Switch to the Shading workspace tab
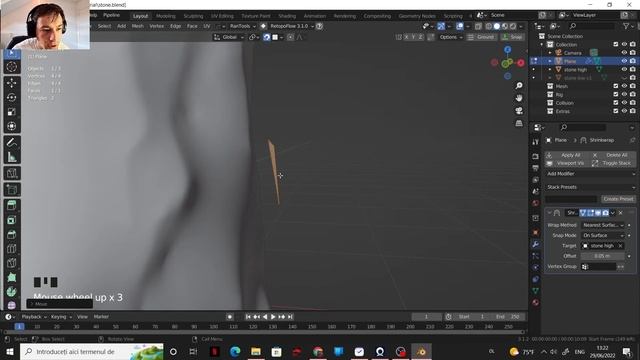The width and height of the screenshot is (640, 360). [287, 16]
